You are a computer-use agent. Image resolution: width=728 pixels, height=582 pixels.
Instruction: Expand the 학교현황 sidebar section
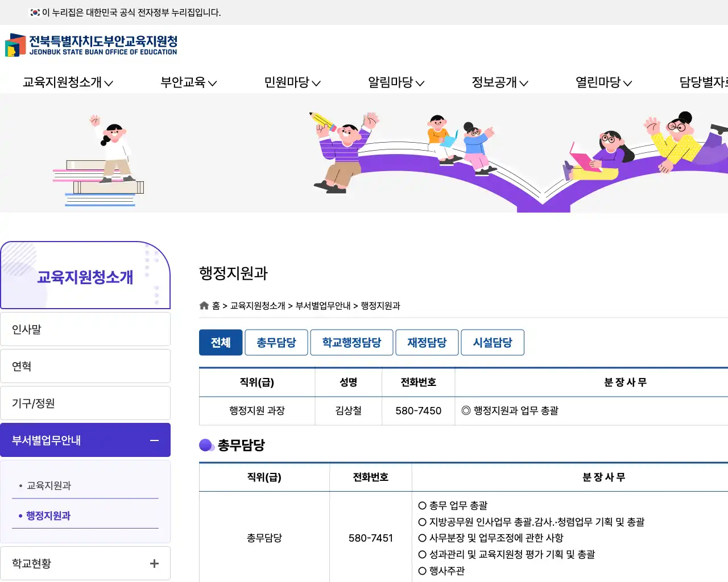tap(154, 563)
